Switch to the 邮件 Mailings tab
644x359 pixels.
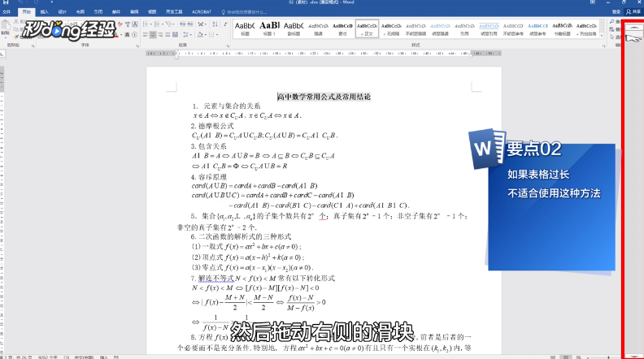coord(116,12)
